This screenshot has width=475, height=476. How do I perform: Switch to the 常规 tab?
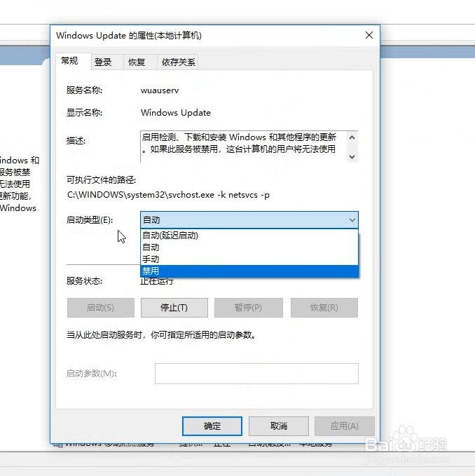click(73, 61)
